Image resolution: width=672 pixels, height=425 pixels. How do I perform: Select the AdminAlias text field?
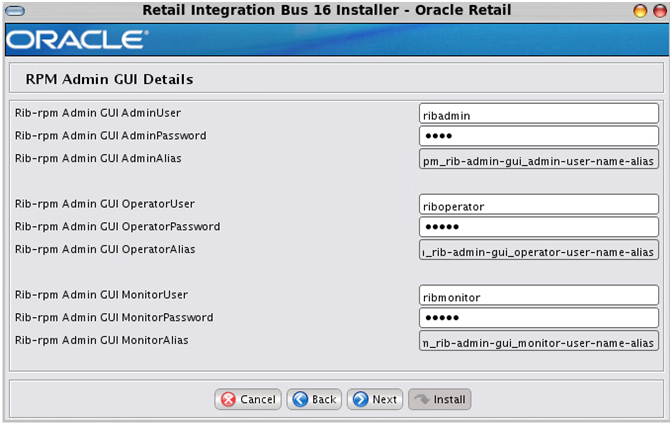539,159
